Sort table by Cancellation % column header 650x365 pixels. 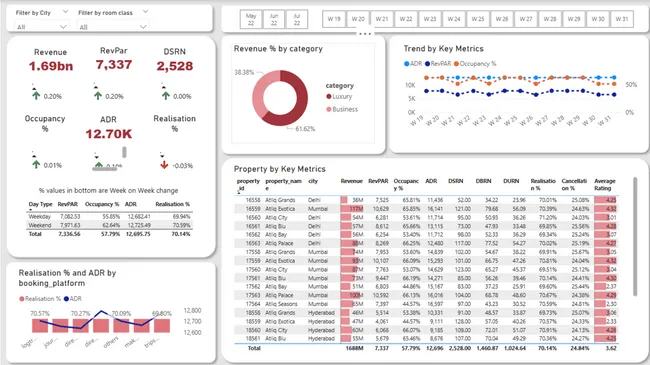pyautogui.click(x=574, y=185)
